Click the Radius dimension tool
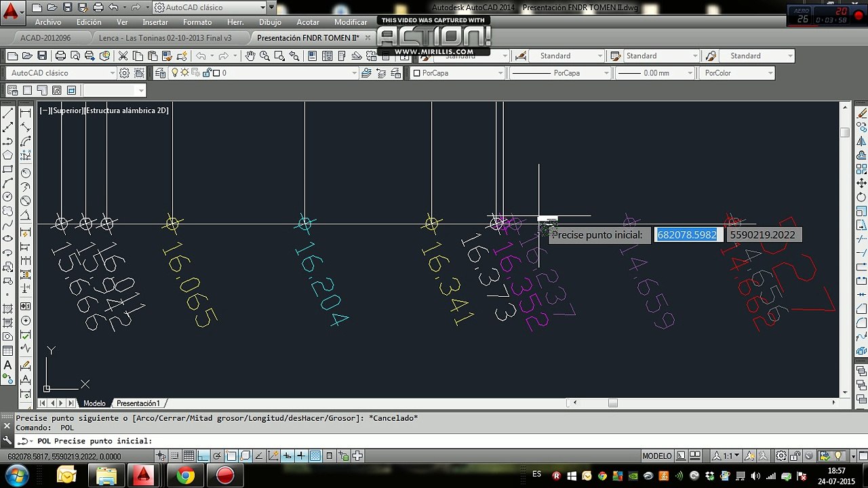Image resolution: width=868 pixels, height=488 pixels. point(26,173)
